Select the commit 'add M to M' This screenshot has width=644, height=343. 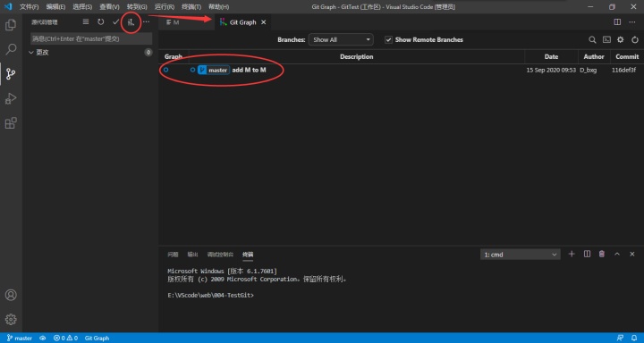(249, 71)
